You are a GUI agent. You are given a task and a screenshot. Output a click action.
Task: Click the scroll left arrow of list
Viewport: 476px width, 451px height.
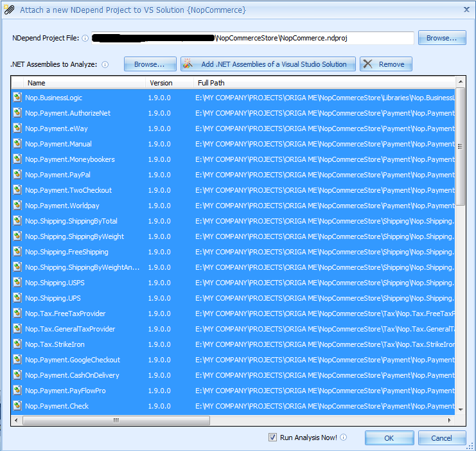point(17,420)
